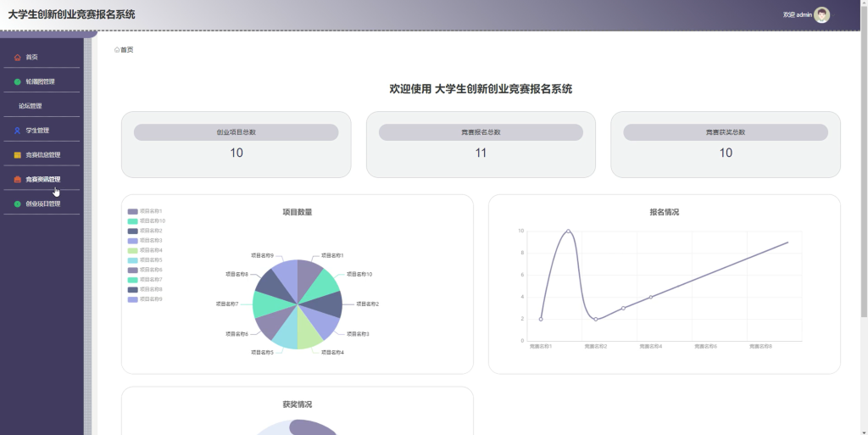Select pie slice labeled 项目名称5
This screenshot has height=435, width=868.
[288, 334]
